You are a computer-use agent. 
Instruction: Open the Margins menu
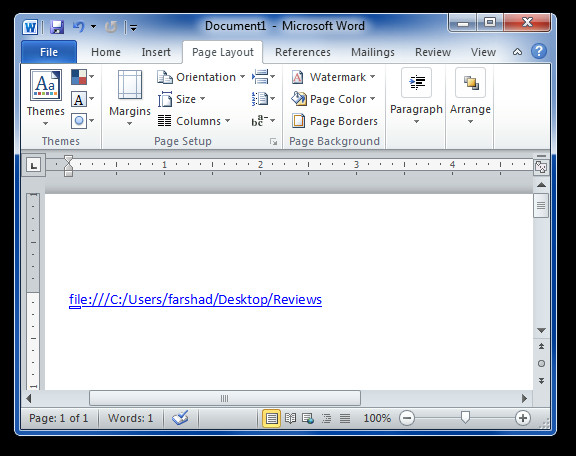[x=130, y=97]
